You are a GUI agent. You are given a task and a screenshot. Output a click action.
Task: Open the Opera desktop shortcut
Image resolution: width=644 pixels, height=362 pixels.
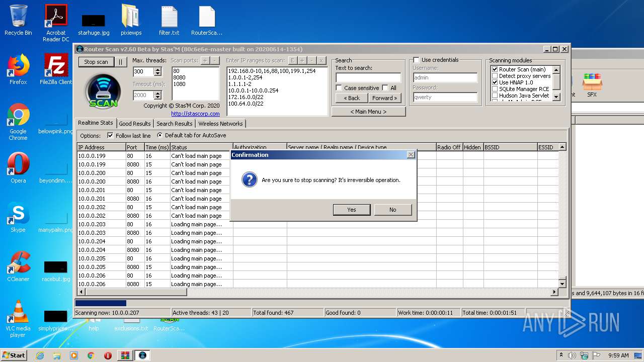point(18,168)
